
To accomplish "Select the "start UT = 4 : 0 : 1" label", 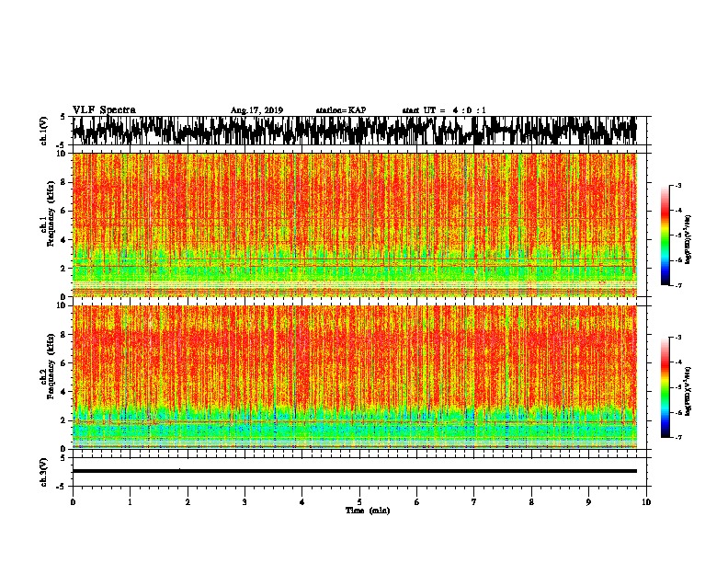I will tap(444, 110).
